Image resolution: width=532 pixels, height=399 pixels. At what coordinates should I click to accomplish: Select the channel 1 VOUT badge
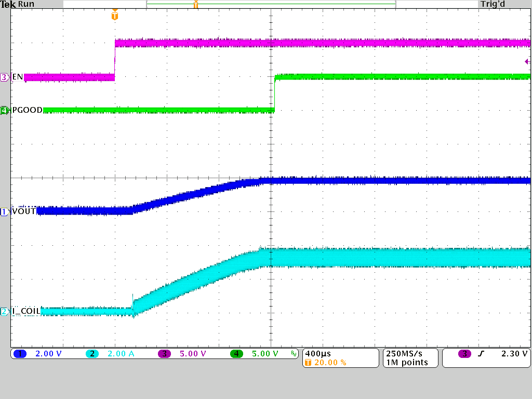(x=20, y=354)
